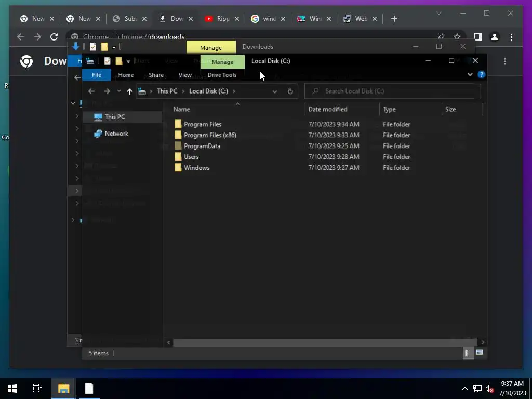The height and width of the screenshot is (399, 532).
Task: Open Chrome profile avatar menu
Action: (x=495, y=37)
